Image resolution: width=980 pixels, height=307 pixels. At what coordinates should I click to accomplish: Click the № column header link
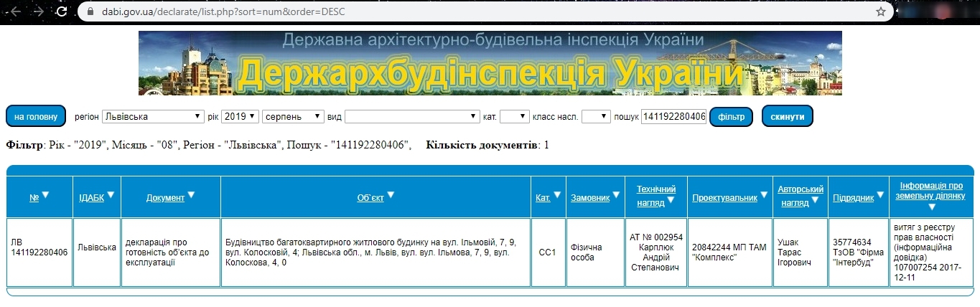tap(34, 197)
